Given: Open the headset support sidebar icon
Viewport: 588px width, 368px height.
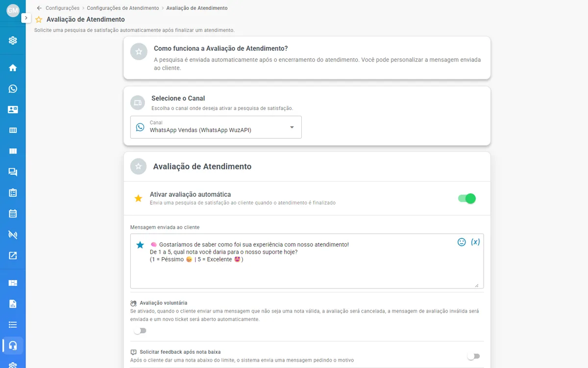Looking at the screenshot, I should pos(13,345).
